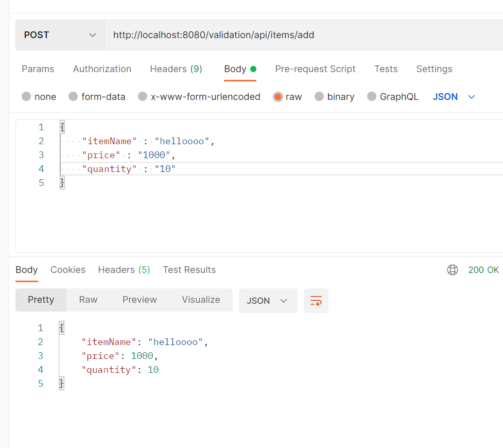Open the Pre-request Script tab
Viewport: 503px width, 448px height.
[x=315, y=69]
